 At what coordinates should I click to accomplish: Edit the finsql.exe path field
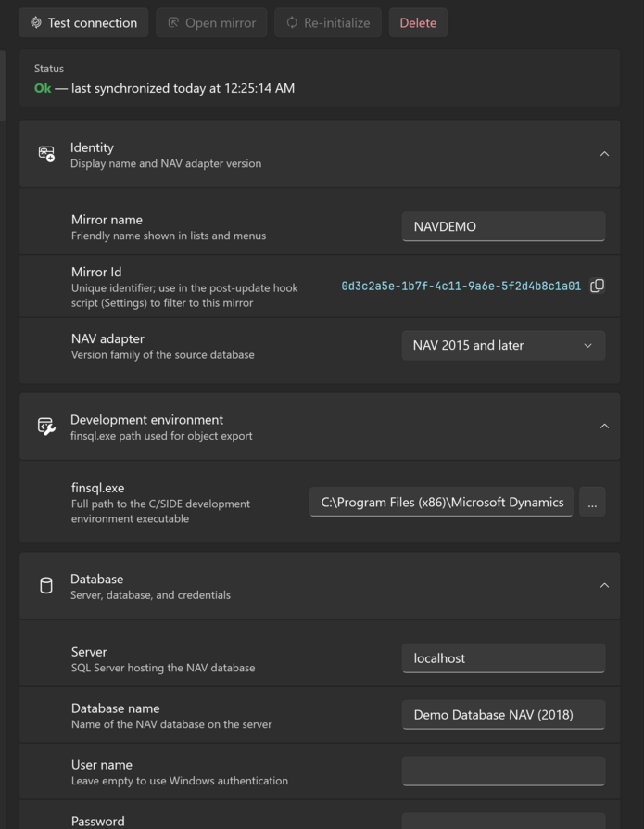click(x=442, y=502)
